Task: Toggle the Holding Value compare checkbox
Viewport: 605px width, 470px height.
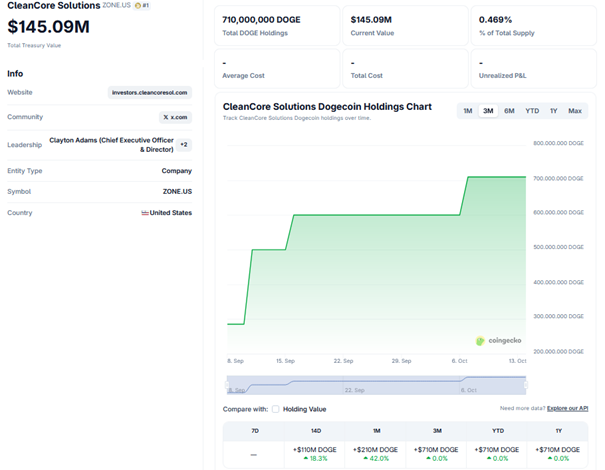Action: pyautogui.click(x=276, y=409)
